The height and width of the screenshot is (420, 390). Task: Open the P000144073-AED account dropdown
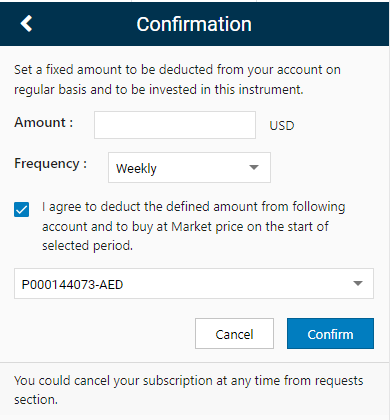[x=194, y=284]
